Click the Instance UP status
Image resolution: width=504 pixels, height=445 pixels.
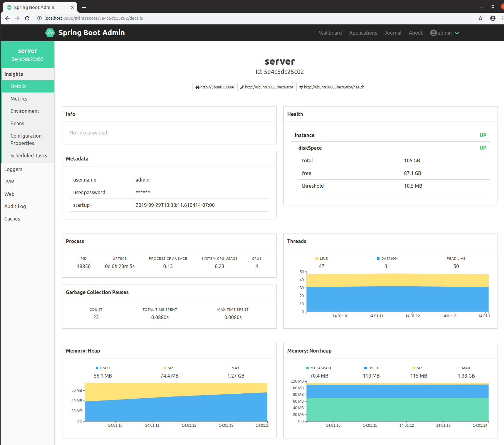point(483,135)
